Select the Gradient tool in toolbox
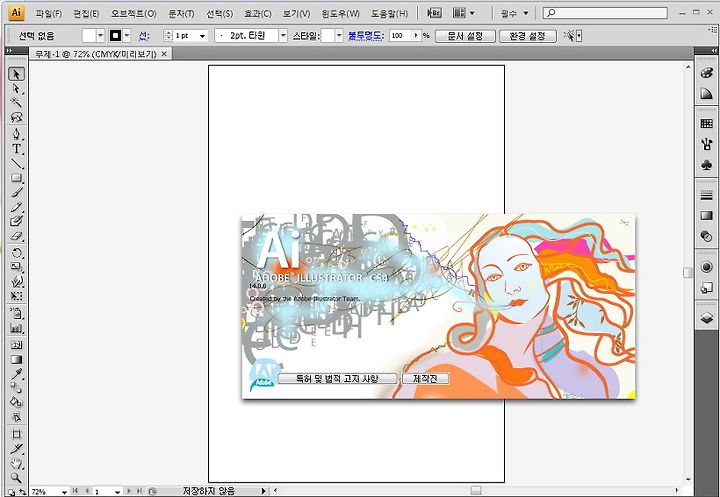720x497 pixels. point(16,359)
